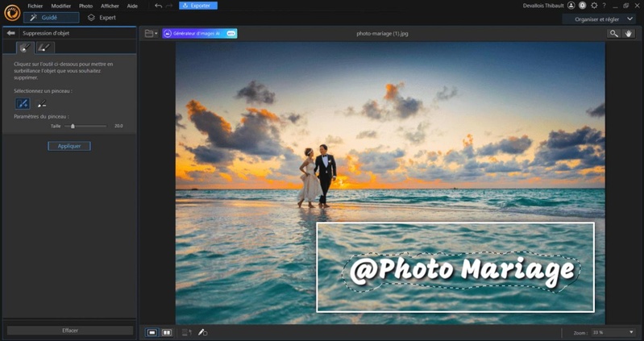Screen dimensions: 644x341
Task: Switch to single image view mode
Action: 152,332
